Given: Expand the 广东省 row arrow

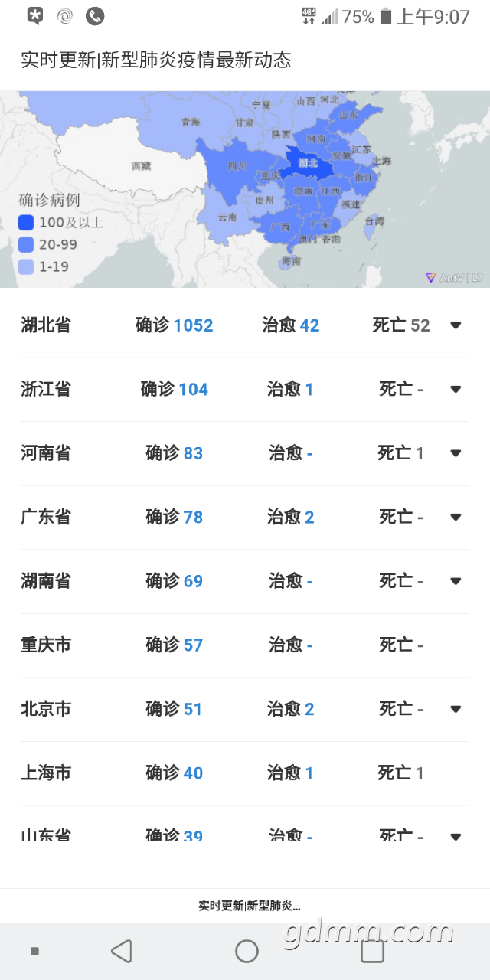Looking at the screenshot, I should pyautogui.click(x=456, y=517).
